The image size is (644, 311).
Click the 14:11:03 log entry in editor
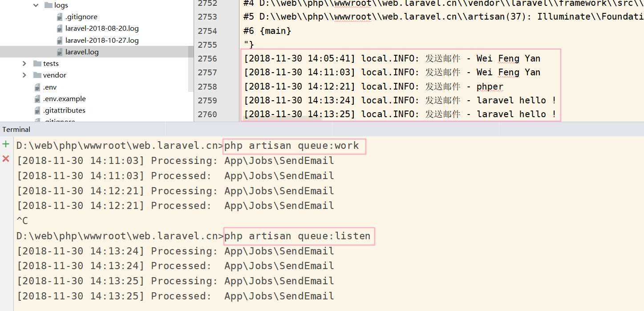392,72
